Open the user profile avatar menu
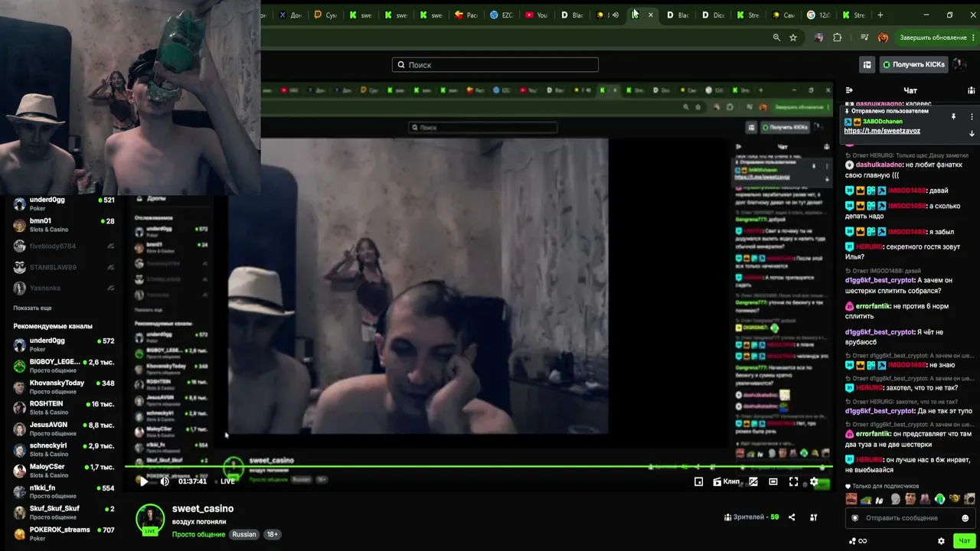980x551 pixels. click(959, 64)
